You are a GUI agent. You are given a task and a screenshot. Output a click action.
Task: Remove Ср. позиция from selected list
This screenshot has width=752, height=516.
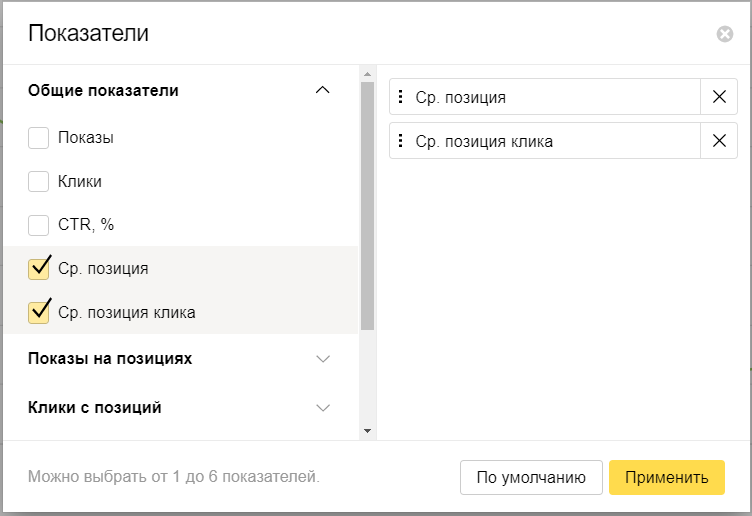[x=719, y=97]
